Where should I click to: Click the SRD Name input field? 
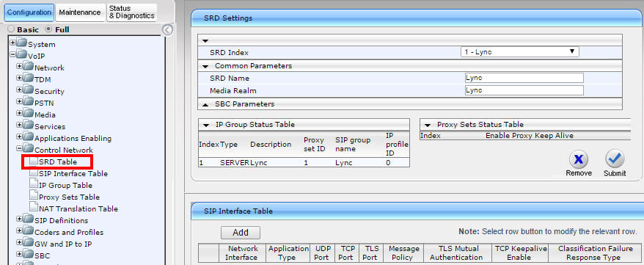pos(524,78)
